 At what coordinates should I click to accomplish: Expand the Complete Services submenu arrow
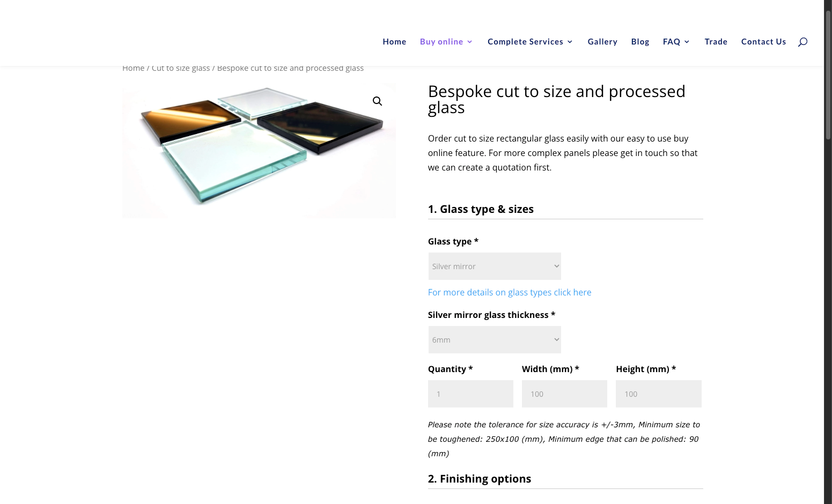click(570, 42)
